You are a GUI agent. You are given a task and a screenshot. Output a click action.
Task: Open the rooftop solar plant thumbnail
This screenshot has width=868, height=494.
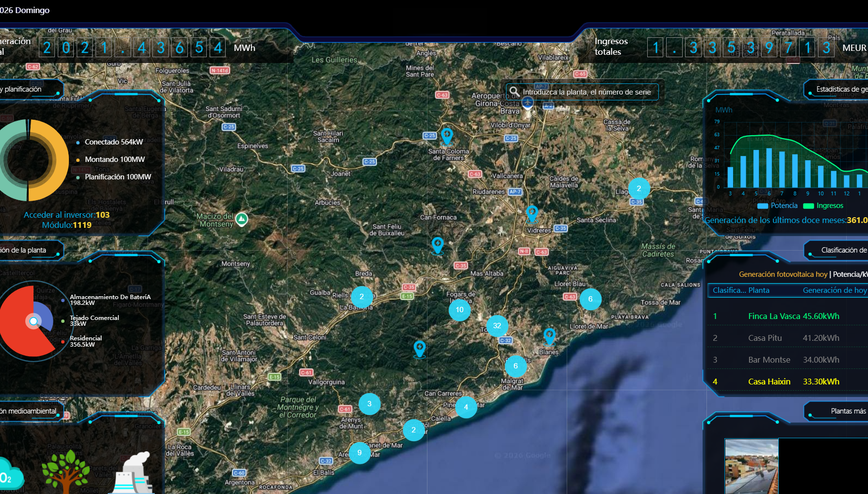[751, 466]
